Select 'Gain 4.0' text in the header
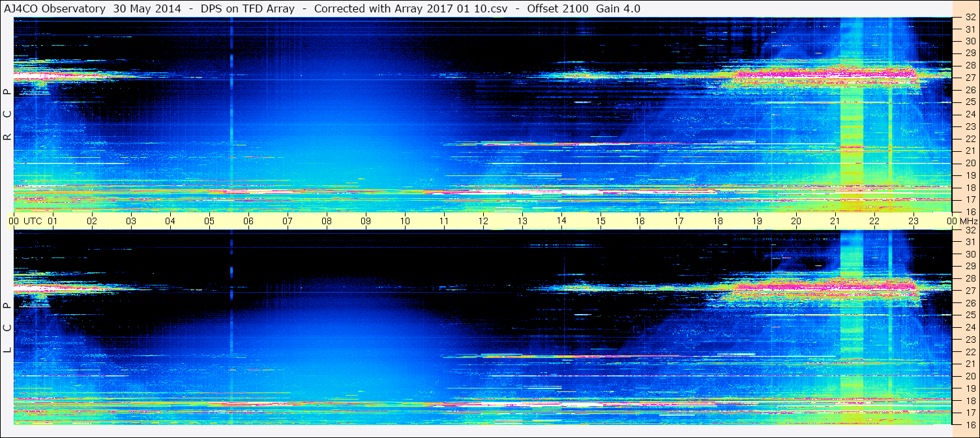Viewport: 980px width, 438px height. click(x=618, y=8)
